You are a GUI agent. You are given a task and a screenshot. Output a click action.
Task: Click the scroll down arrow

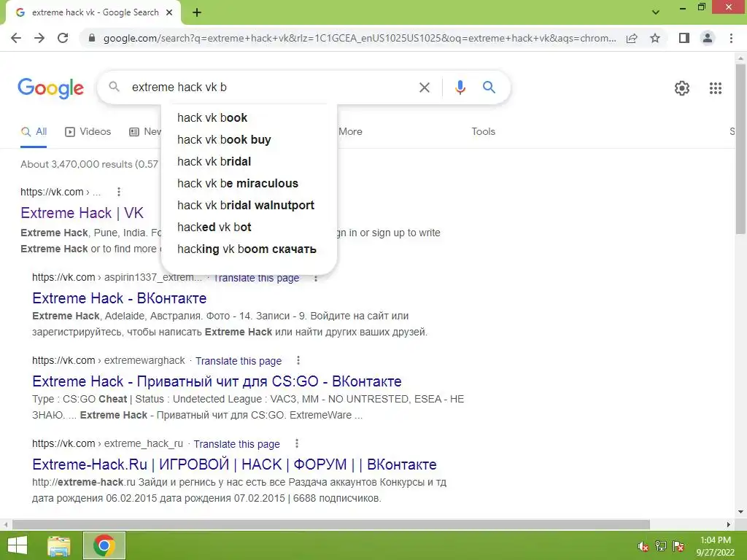click(740, 512)
